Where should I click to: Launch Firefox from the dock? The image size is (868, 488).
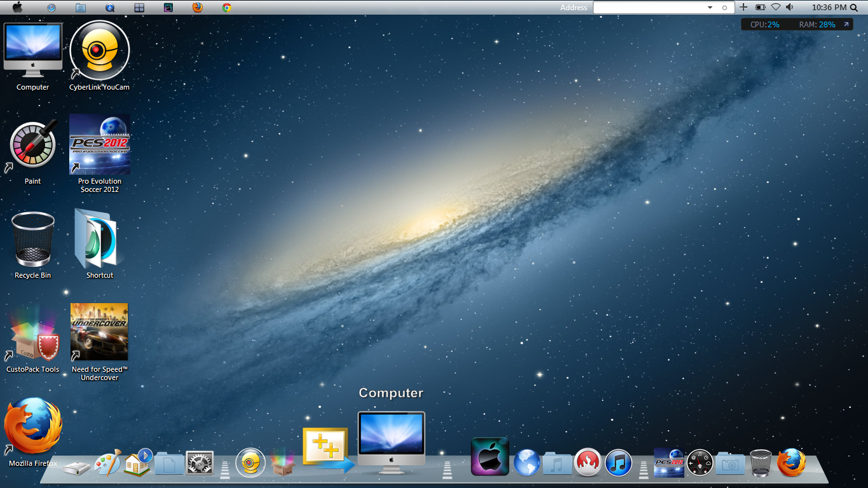click(x=791, y=463)
